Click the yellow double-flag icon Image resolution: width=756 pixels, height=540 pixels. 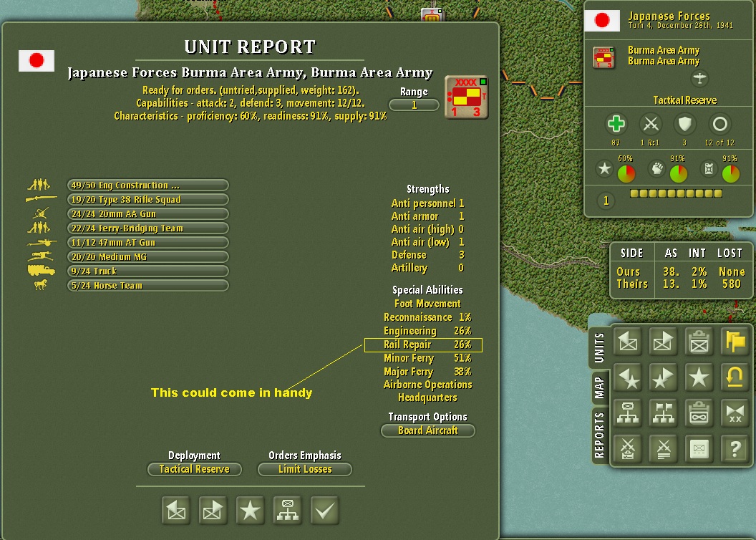coord(735,342)
